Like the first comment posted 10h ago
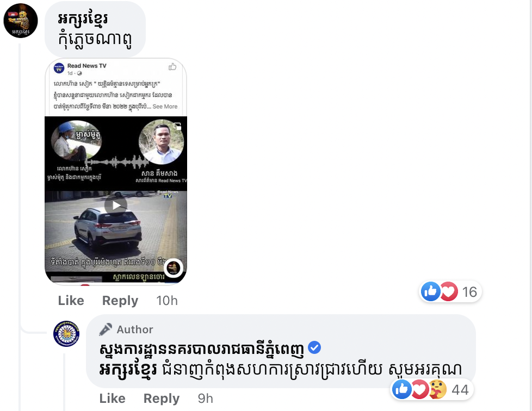 pyautogui.click(x=71, y=301)
